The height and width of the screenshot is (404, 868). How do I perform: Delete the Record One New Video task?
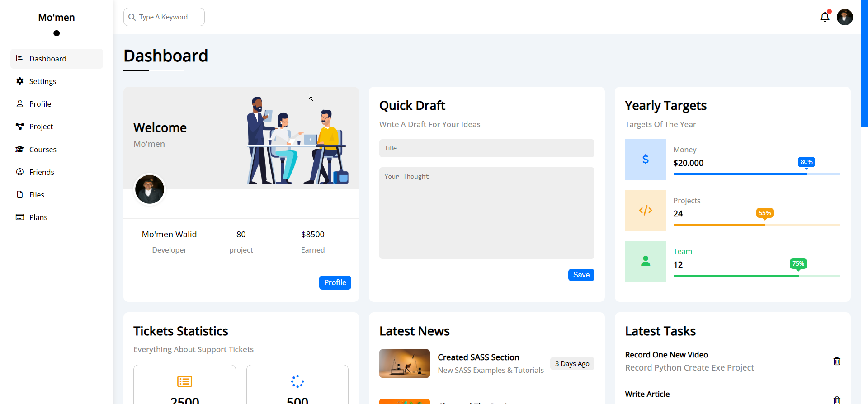pyautogui.click(x=836, y=361)
